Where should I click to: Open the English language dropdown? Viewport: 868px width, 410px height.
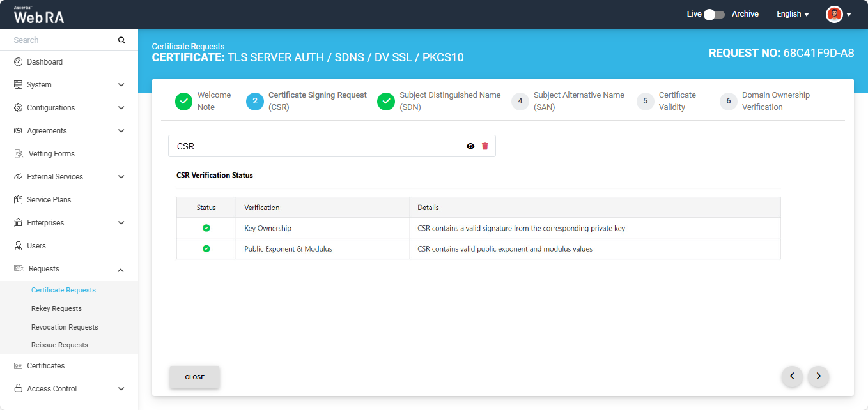click(793, 14)
